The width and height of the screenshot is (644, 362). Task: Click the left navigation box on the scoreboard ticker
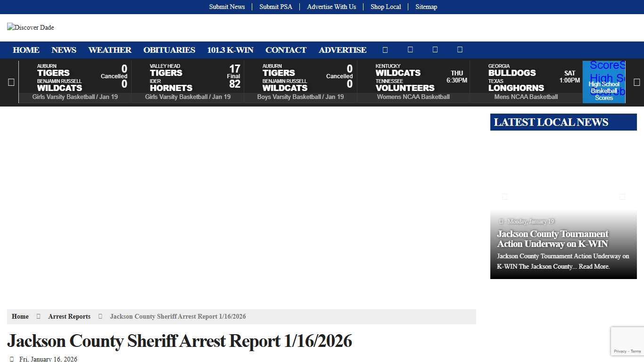(x=11, y=82)
